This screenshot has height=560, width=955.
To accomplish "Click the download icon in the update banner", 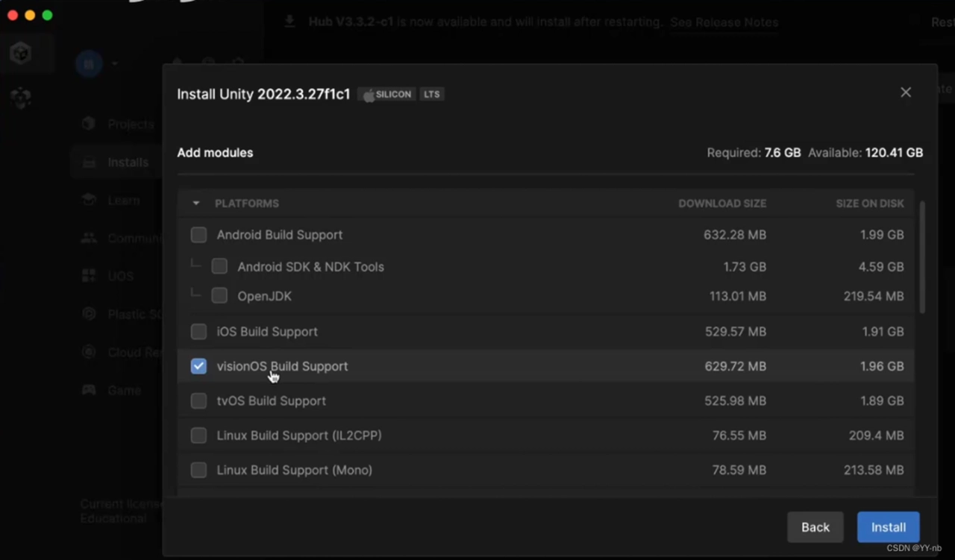I will coord(289,22).
